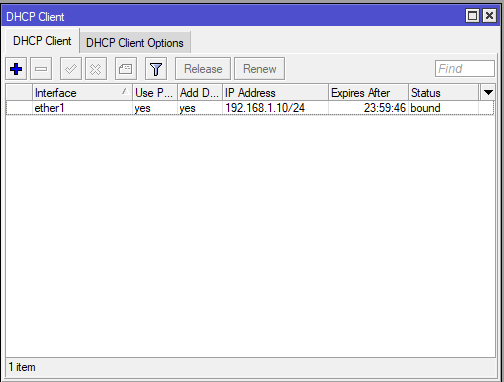Click the Renew button

pyautogui.click(x=259, y=69)
